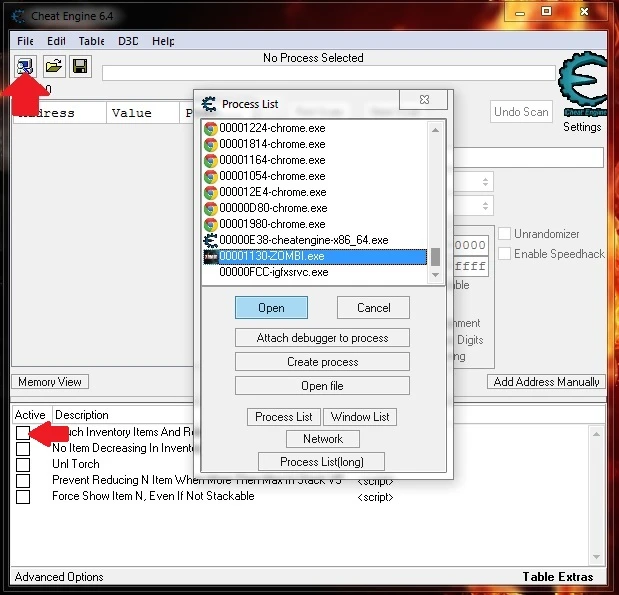Image resolution: width=619 pixels, height=595 pixels.
Task: Select 00001164-chrome.exe process entry
Action: (315, 160)
